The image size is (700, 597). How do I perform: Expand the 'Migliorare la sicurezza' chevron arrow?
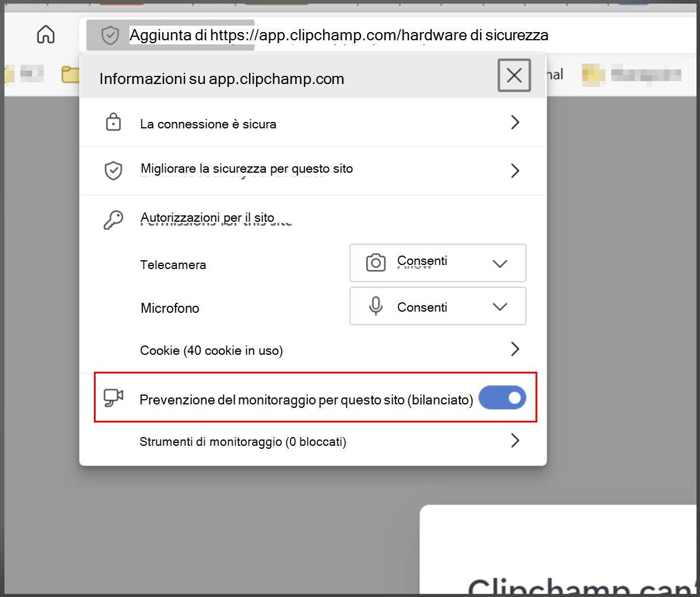(x=514, y=171)
